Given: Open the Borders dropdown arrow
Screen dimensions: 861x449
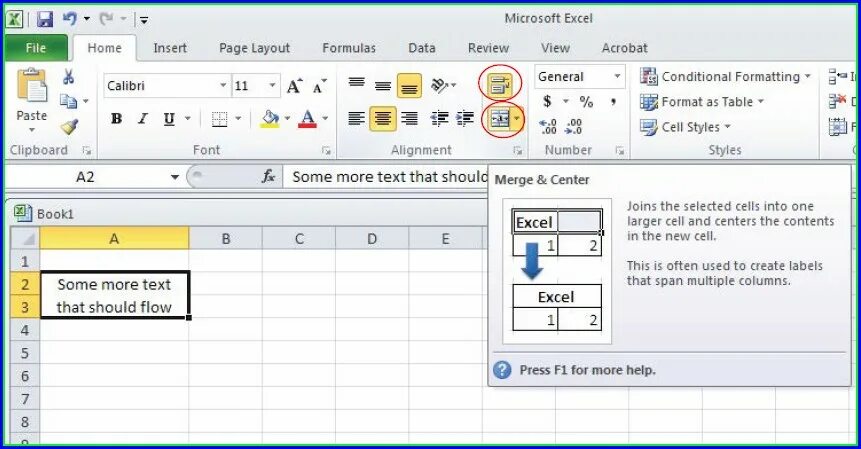Looking at the screenshot, I should [x=238, y=119].
